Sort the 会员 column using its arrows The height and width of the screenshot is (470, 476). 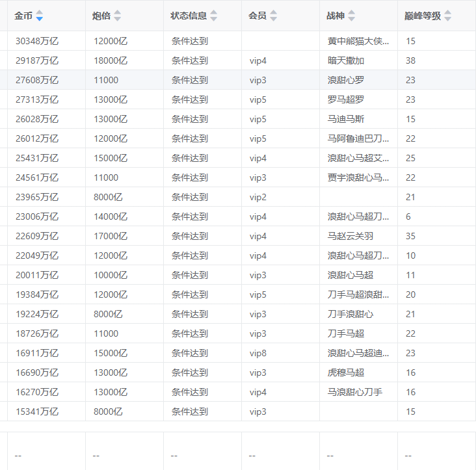pyautogui.click(x=273, y=16)
